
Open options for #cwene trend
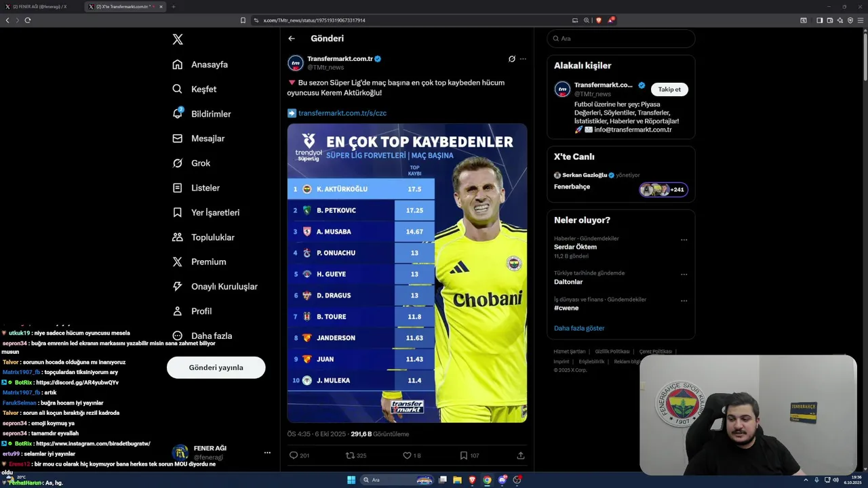684,301
